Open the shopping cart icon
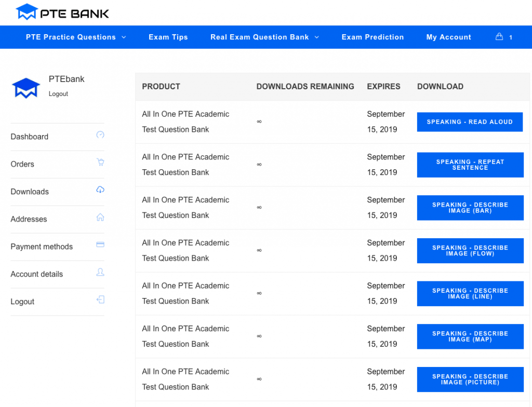 (x=499, y=37)
